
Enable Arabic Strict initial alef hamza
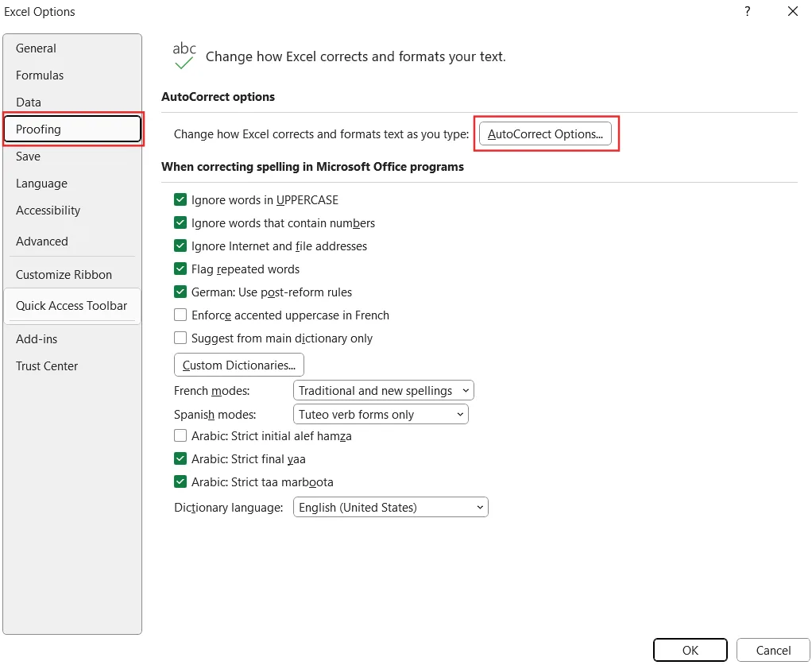point(180,436)
